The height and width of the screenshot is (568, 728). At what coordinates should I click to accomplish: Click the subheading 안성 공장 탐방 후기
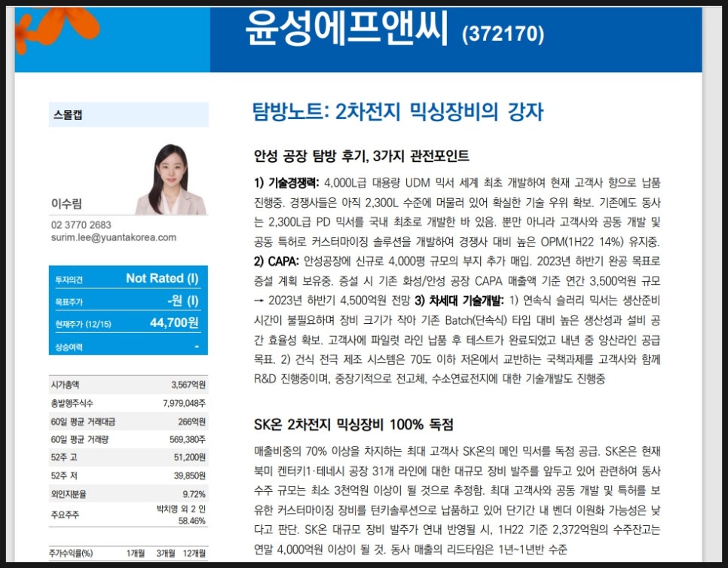(x=310, y=156)
